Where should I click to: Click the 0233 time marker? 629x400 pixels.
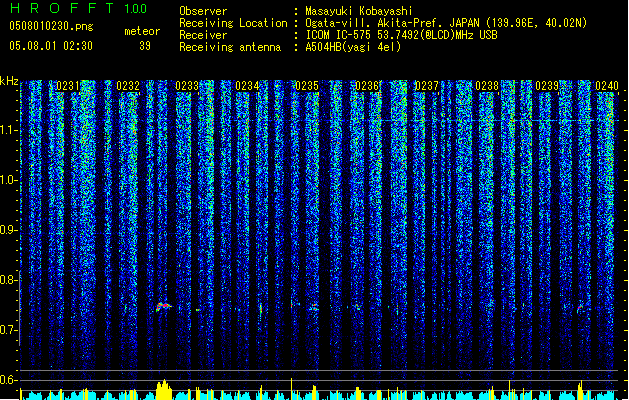click(x=187, y=86)
